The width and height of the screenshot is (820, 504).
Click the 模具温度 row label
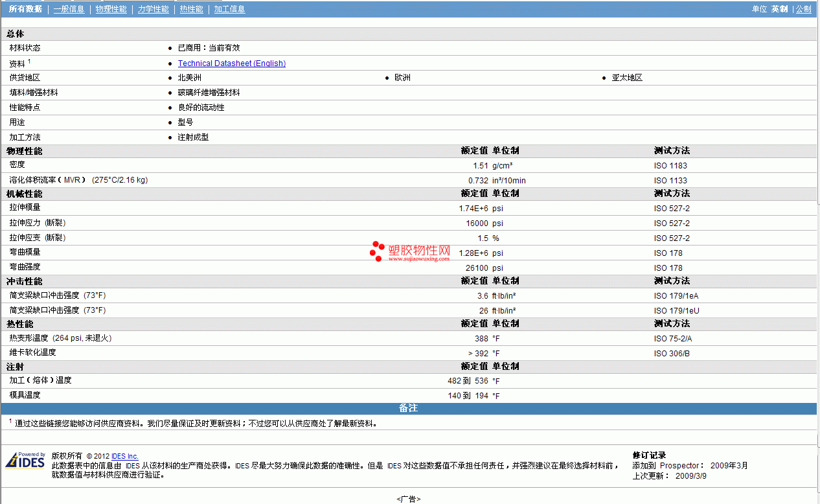25,395
